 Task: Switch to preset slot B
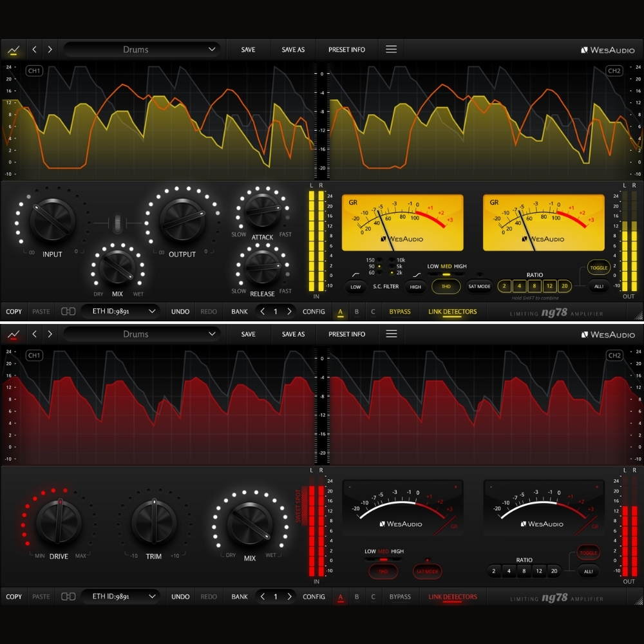356,311
